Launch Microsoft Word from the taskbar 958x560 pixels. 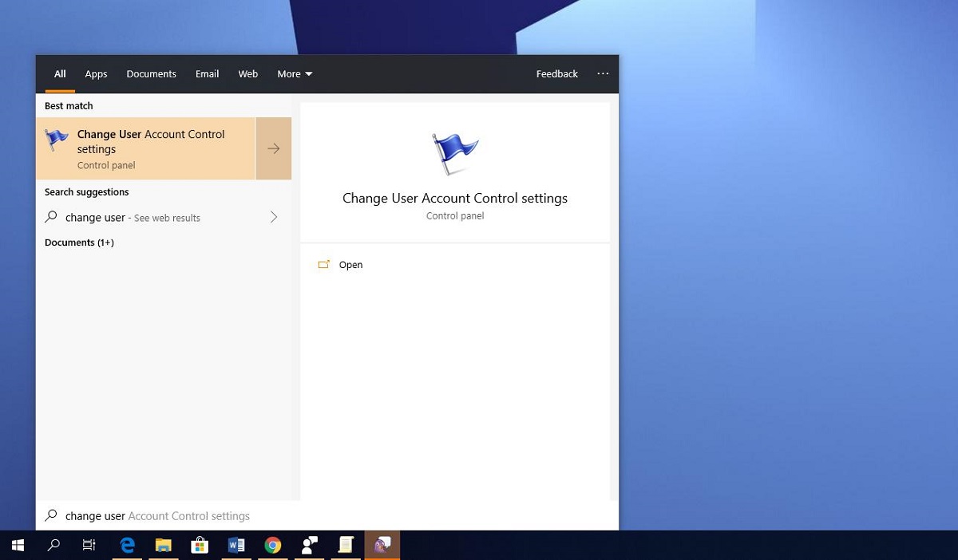(236, 545)
